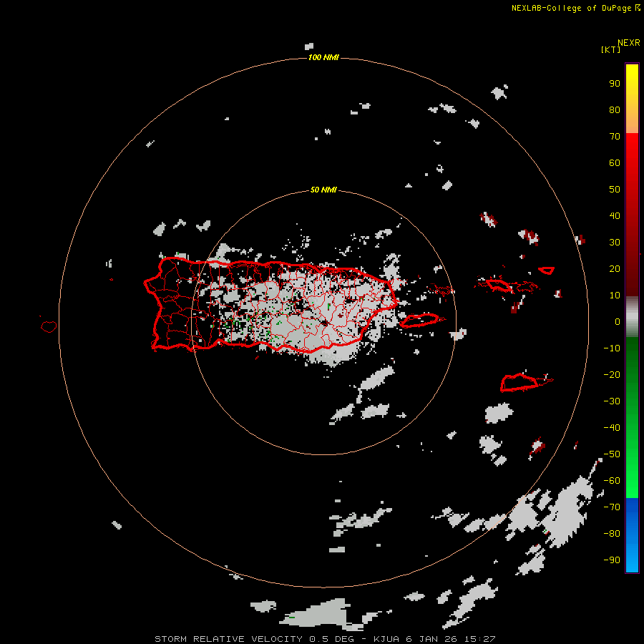Click the NEXLAB-College of DuPage watermark text

point(575,8)
